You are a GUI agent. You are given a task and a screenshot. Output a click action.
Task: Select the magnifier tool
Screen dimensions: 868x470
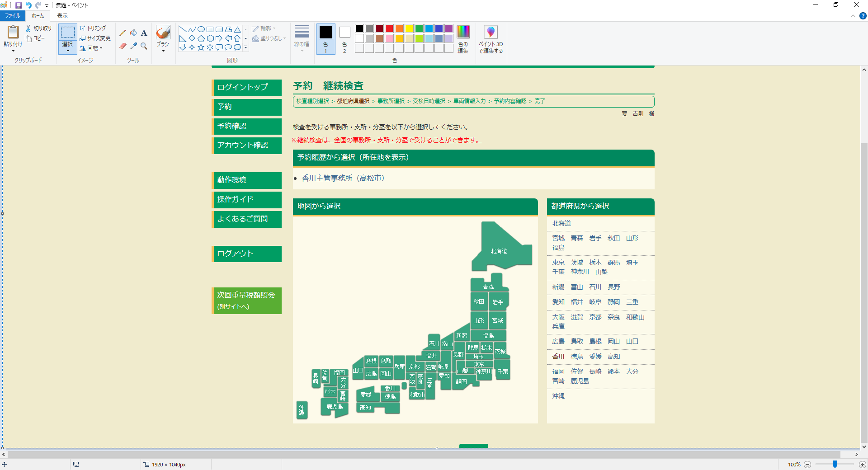click(144, 46)
